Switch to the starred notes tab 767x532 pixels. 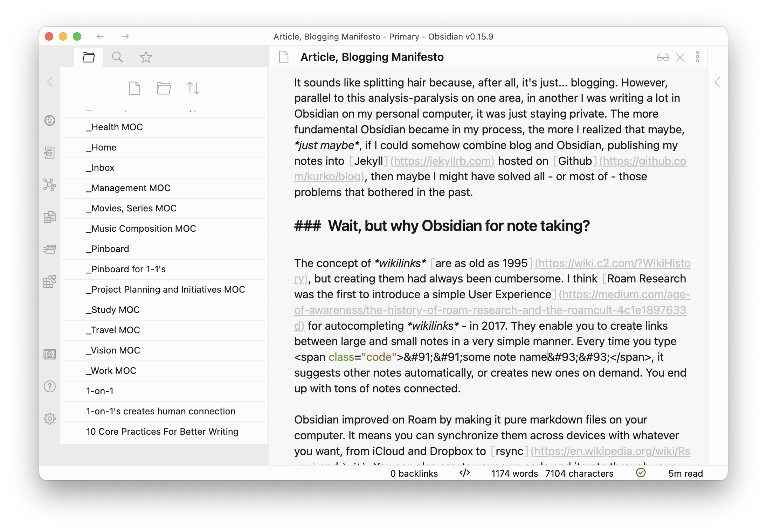tap(146, 57)
